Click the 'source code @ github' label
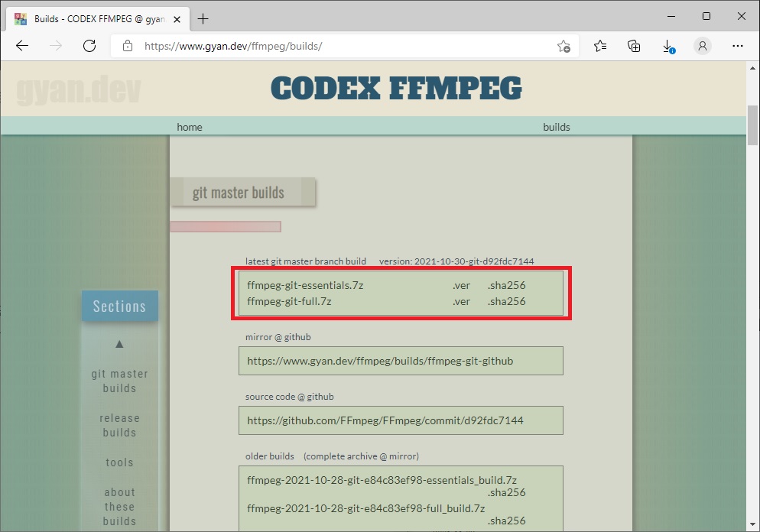 289,397
